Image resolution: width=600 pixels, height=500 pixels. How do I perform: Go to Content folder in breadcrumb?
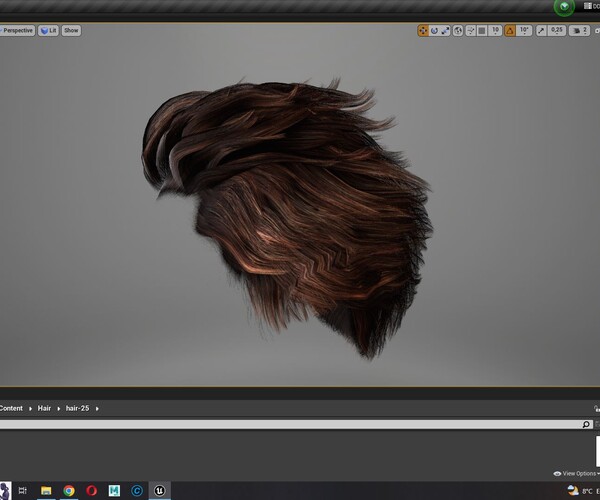11,408
